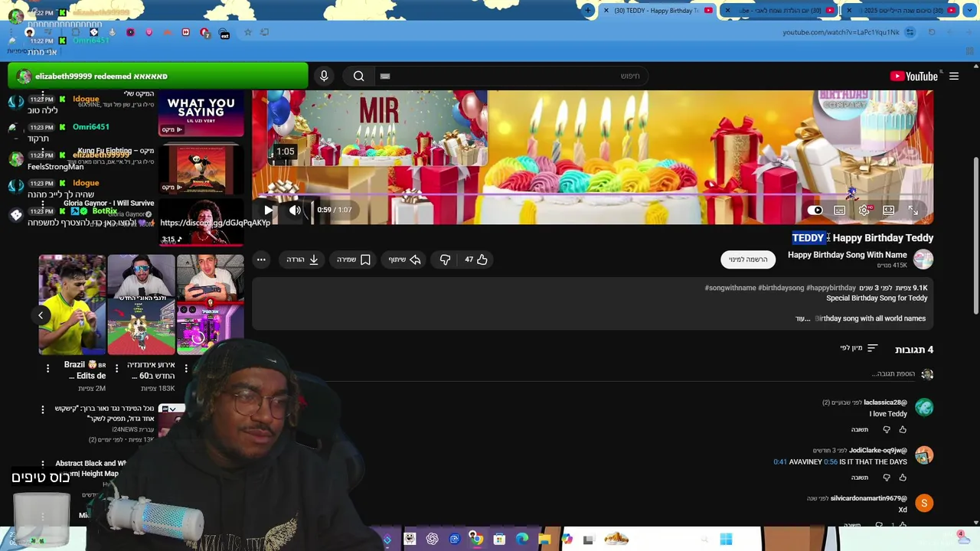This screenshot has height=551, width=980.
Task: Reply to the JodiClarke-oq9jw comment
Action: coord(860,477)
